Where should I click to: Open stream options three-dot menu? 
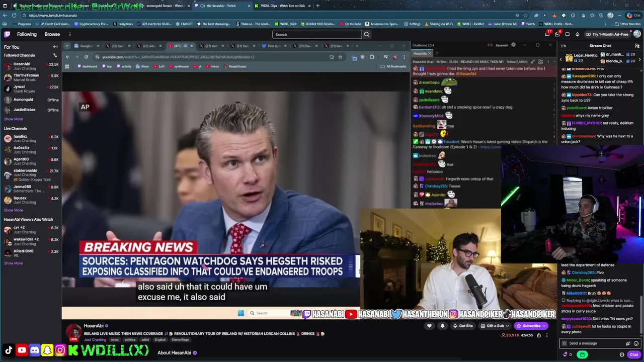tap(547, 335)
